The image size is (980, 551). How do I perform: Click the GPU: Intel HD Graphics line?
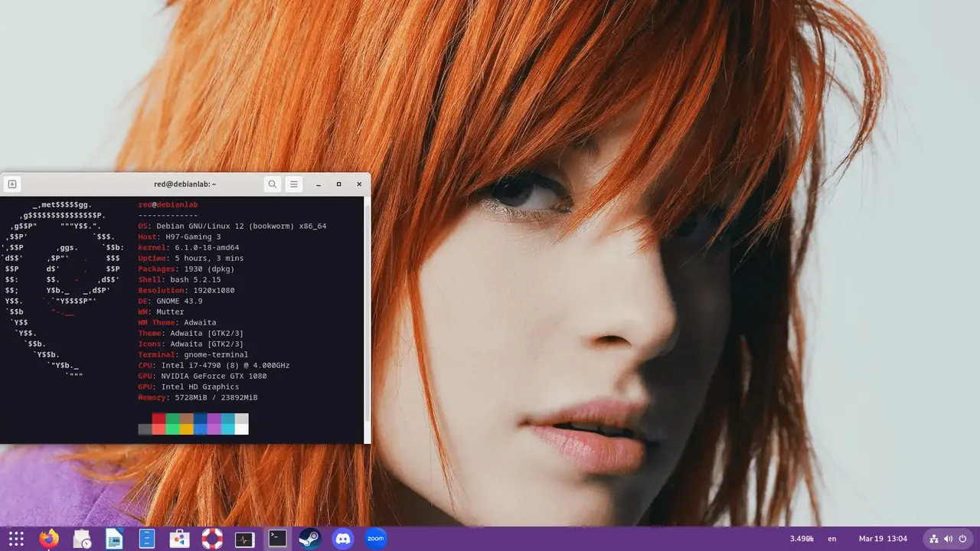click(x=188, y=387)
